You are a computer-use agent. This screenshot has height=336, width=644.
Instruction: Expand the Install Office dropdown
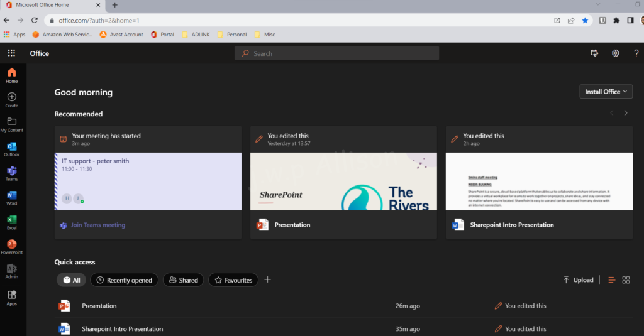606,92
